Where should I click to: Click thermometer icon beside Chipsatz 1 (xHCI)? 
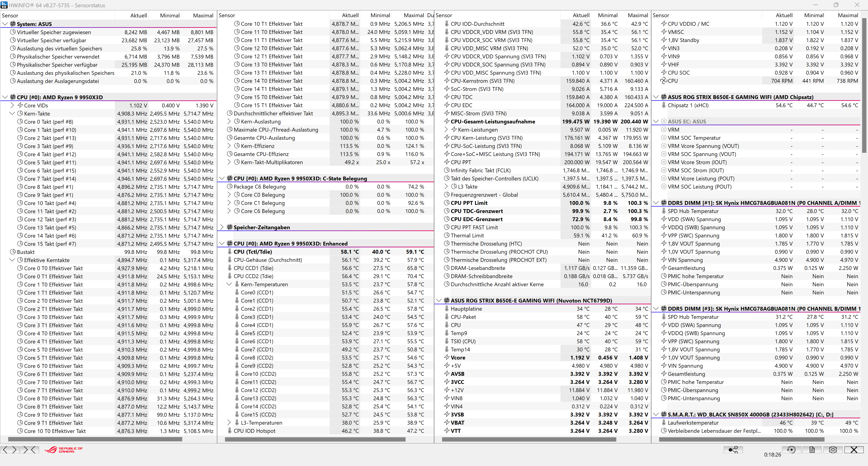[x=663, y=105]
